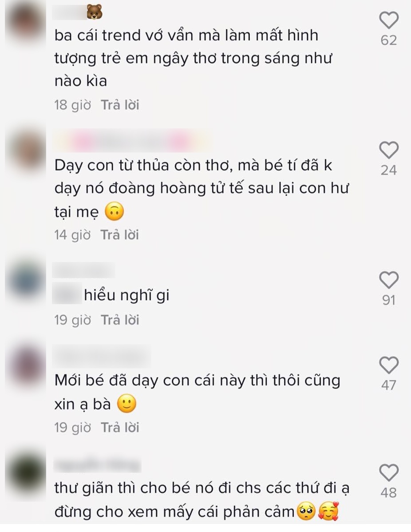Like the comment with 47 likes
The image size is (411, 532).
coord(389,365)
